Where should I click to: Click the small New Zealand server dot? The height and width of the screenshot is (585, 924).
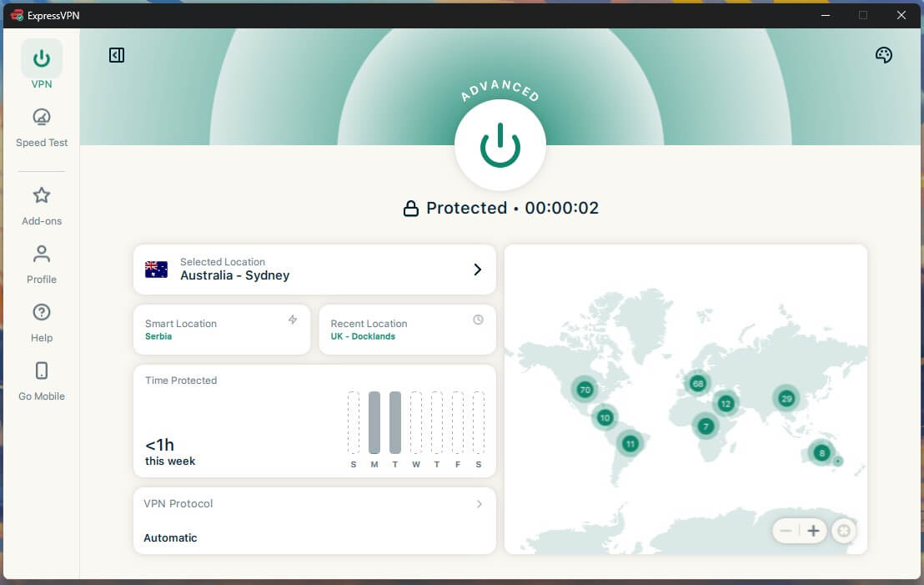(x=838, y=461)
